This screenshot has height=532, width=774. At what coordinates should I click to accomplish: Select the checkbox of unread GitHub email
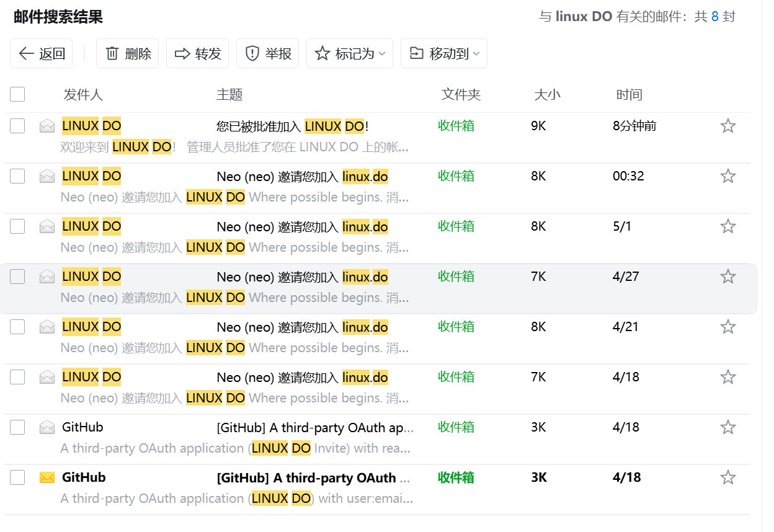[x=17, y=477]
